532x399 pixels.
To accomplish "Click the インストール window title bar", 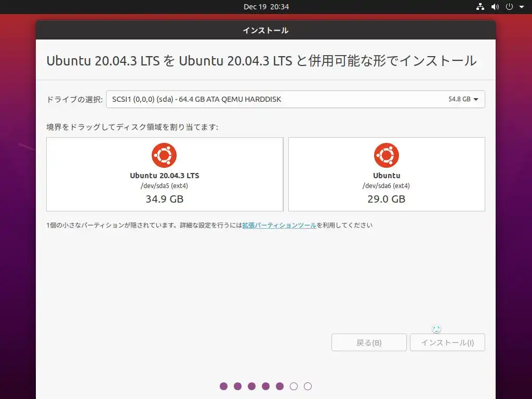I will point(265,30).
